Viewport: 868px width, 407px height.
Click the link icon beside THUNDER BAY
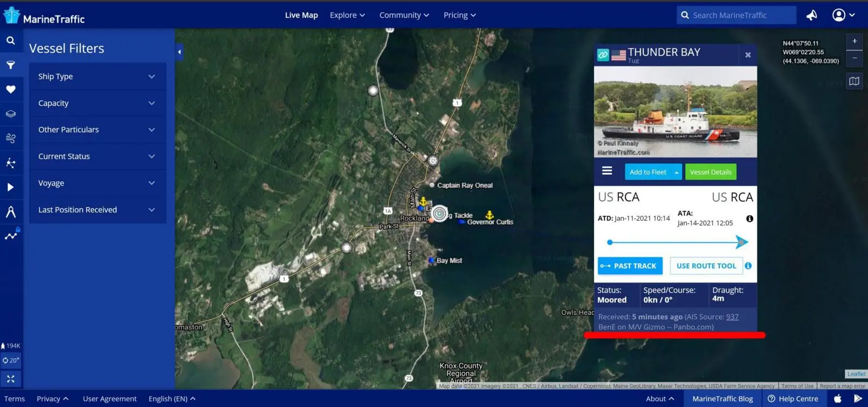[x=603, y=55]
